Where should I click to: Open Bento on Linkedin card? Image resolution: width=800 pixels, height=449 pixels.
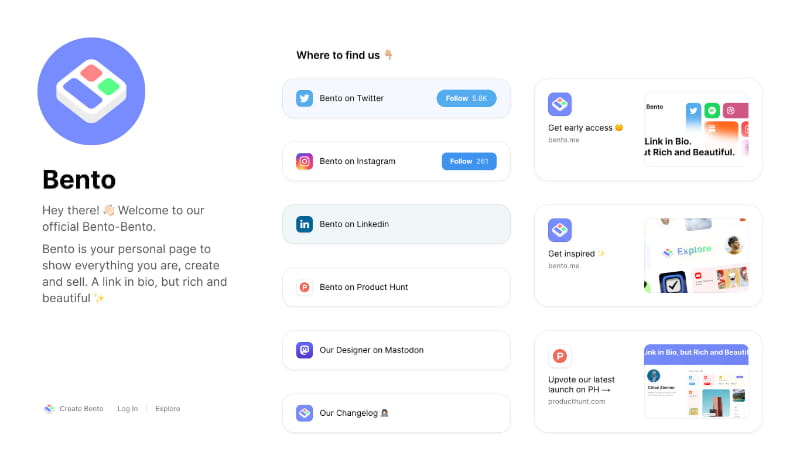pyautogui.click(x=396, y=224)
